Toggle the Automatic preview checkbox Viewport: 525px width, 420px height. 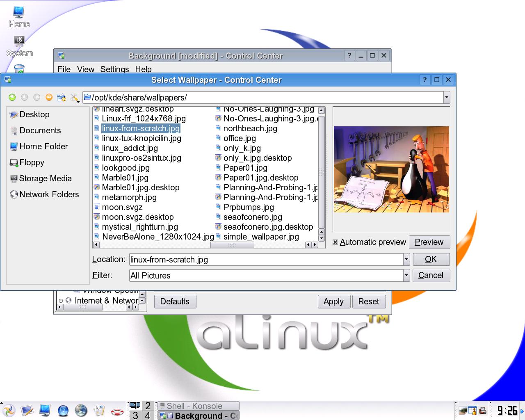click(x=335, y=242)
